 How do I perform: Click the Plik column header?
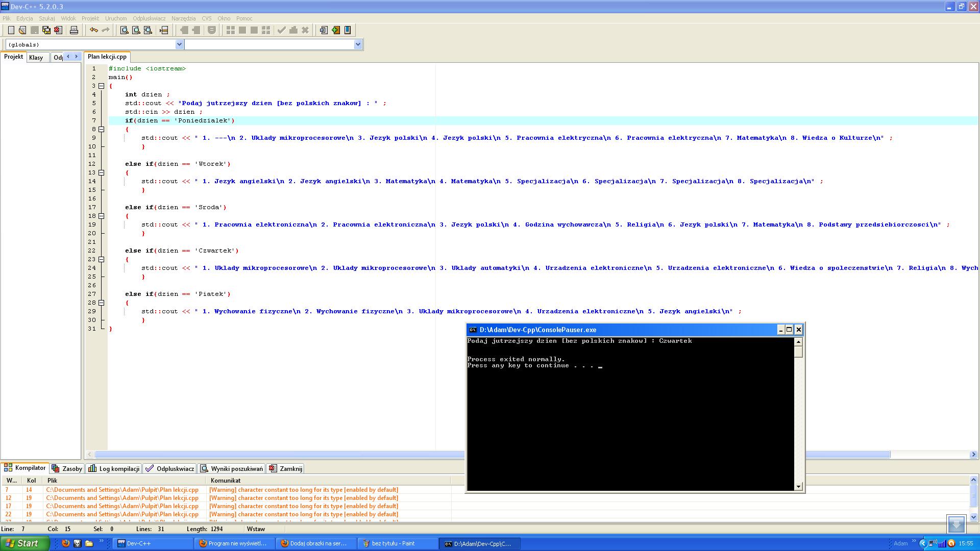[125, 480]
